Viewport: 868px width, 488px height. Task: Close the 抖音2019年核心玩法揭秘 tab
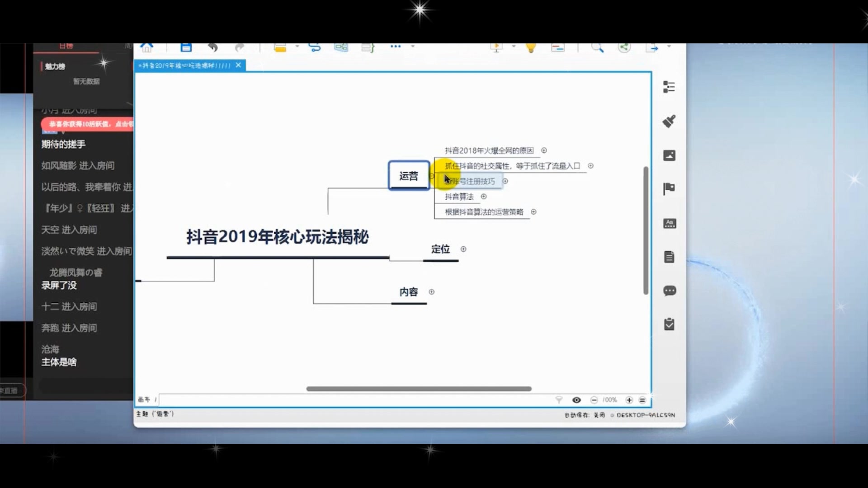coord(238,65)
